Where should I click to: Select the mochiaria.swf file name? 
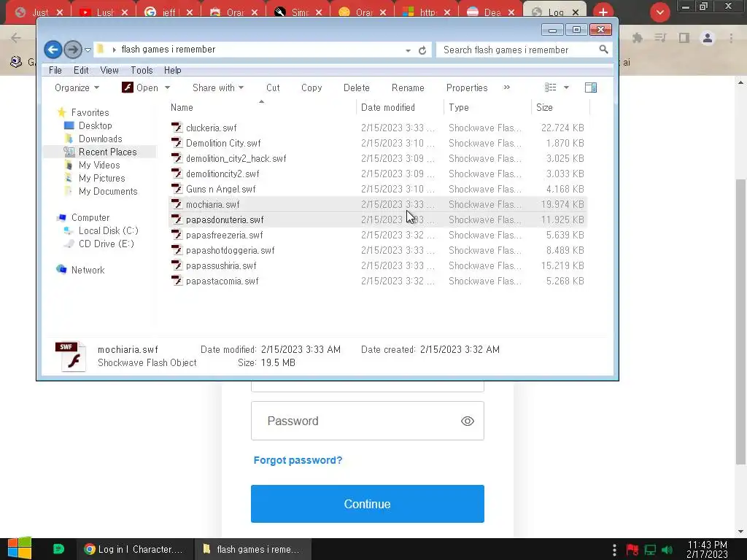213,205
